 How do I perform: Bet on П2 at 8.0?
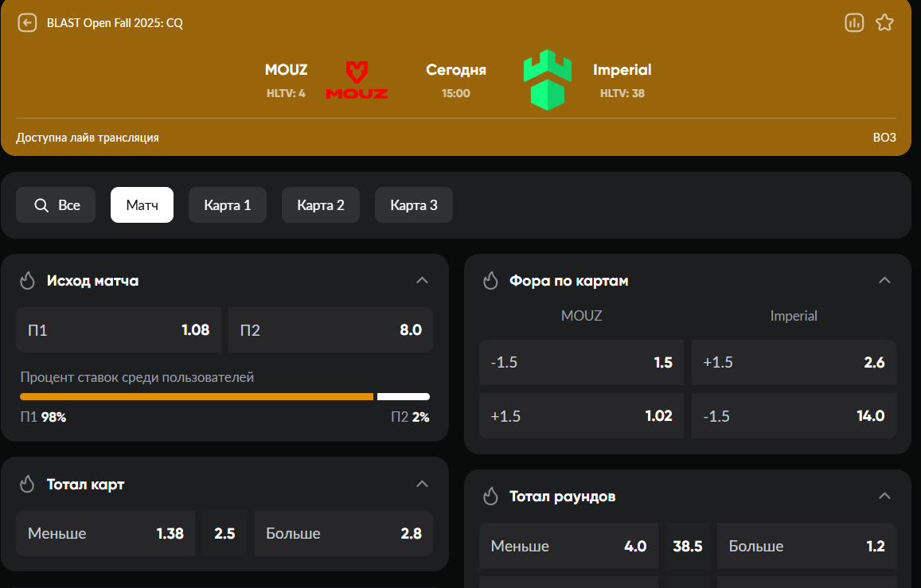click(x=330, y=329)
